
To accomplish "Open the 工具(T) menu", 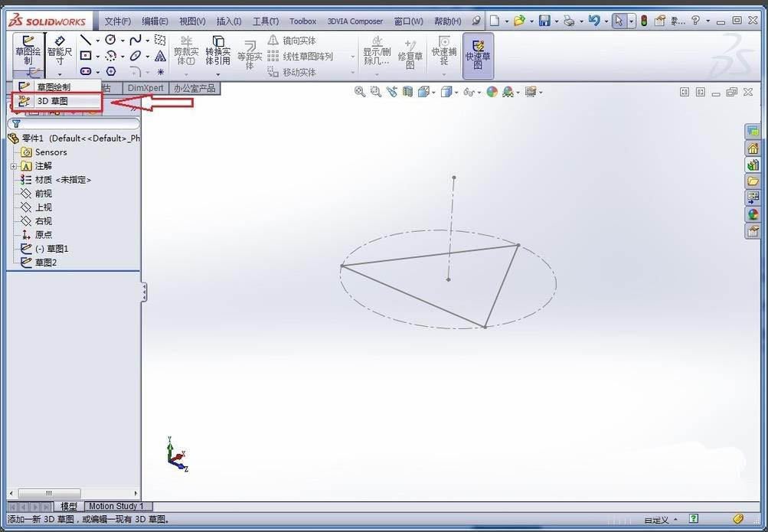I will [266, 21].
